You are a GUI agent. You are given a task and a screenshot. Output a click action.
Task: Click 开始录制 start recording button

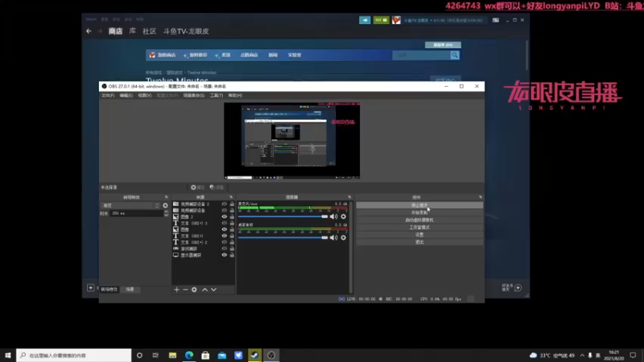[x=419, y=212]
